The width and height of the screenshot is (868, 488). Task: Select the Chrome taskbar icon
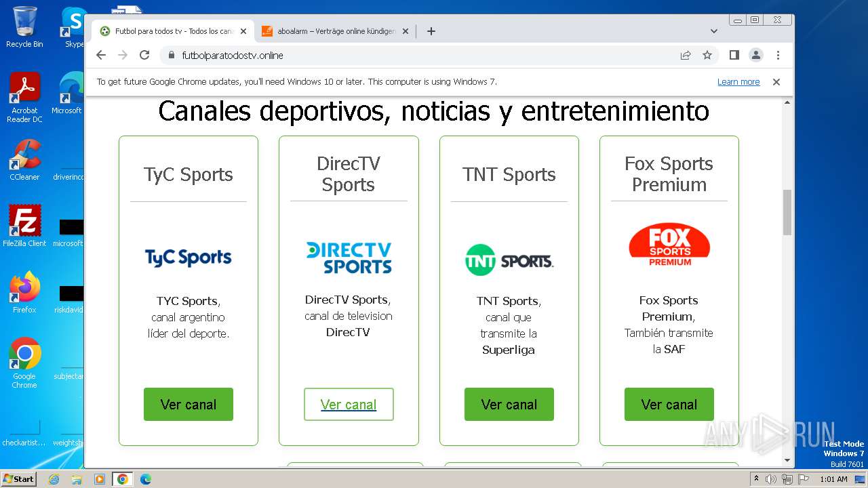pos(123,479)
